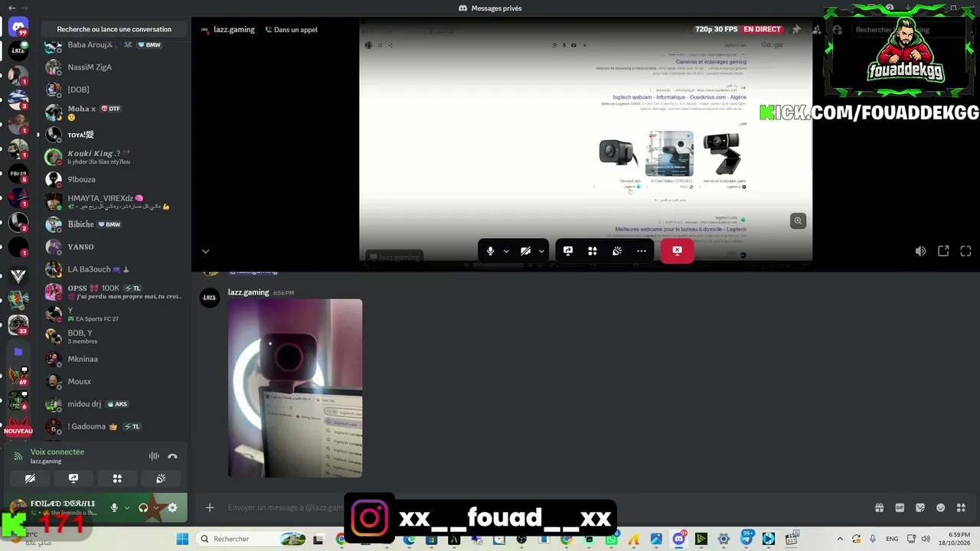Open more options ellipsis in call bar

point(642,251)
